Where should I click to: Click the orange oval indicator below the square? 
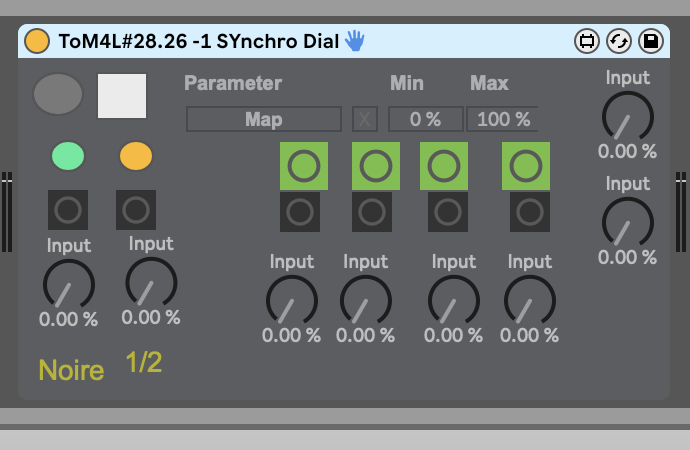tap(136, 156)
